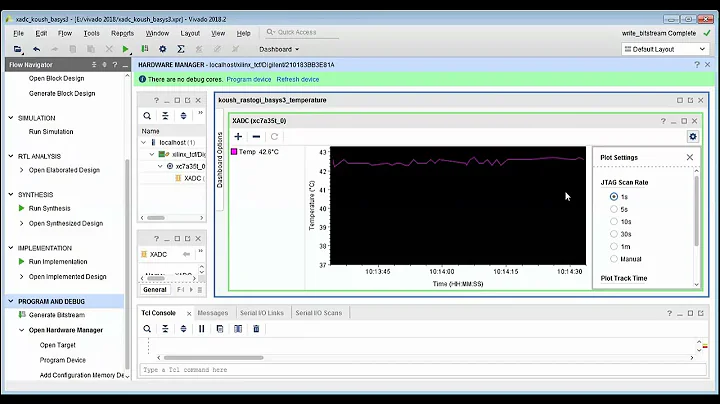Click back arrow in XADC properties panel
The image size is (720, 404).
[186, 254]
